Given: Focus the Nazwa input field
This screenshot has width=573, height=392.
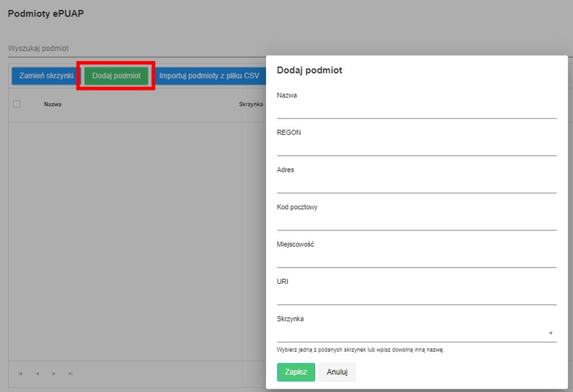Looking at the screenshot, I should point(416,110).
